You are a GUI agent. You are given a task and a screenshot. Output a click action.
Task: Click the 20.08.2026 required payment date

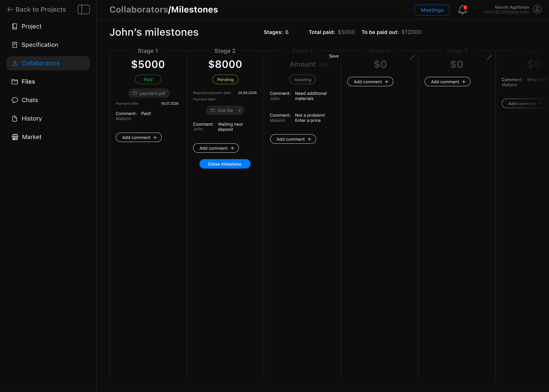247,93
